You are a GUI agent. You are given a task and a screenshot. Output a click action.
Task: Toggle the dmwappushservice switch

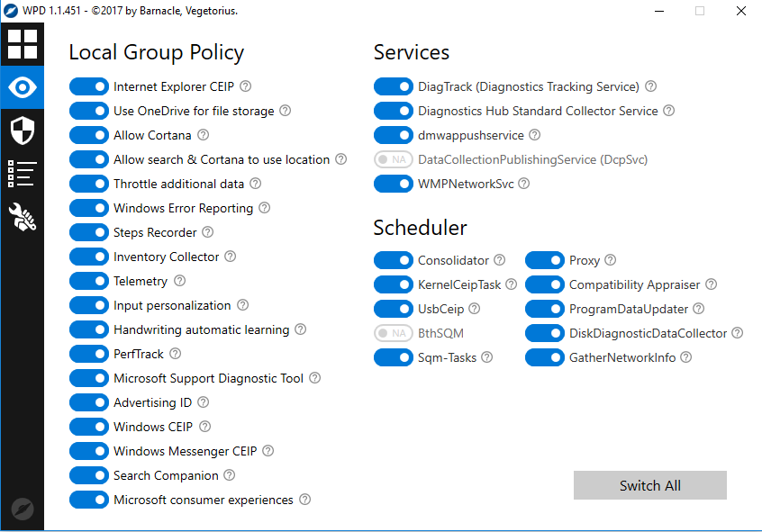(394, 135)
